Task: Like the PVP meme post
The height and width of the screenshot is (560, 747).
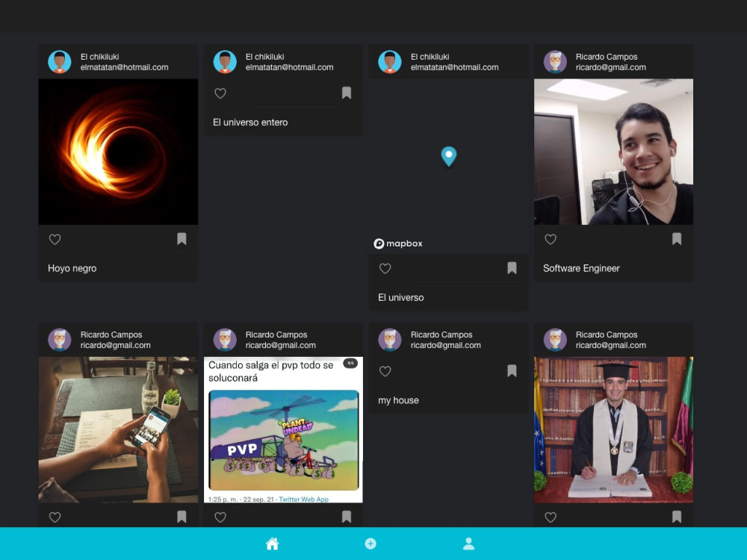Action: (220, 517)
